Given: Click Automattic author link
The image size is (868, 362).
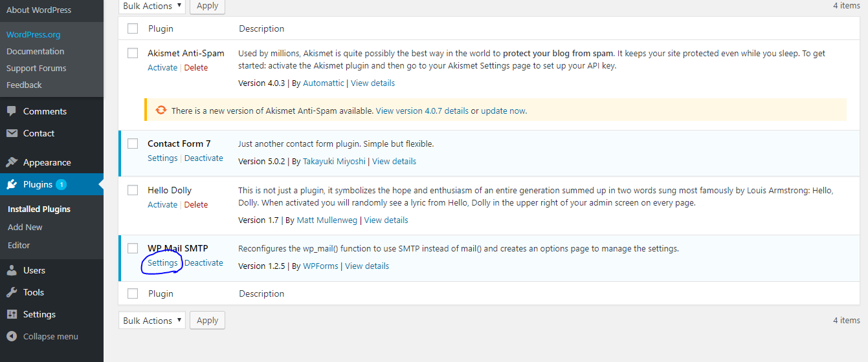Looking at the screenshot, I should 324,83.
